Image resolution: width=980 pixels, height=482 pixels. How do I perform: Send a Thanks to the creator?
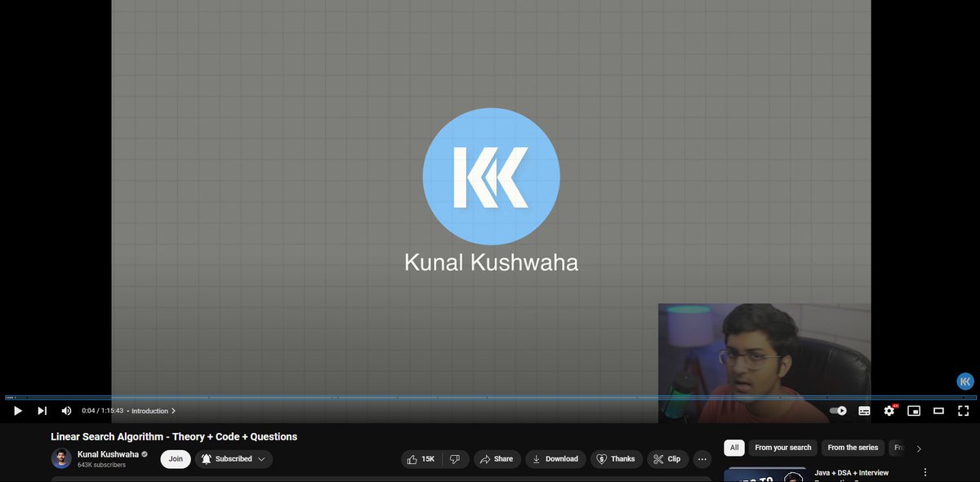point(617,459)
